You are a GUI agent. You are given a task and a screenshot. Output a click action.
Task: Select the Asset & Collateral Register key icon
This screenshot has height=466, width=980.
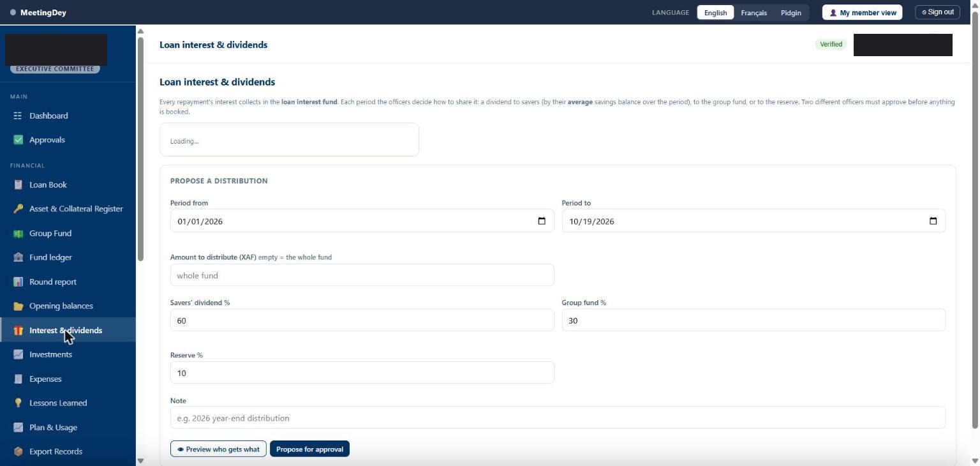tap(18, 209)
